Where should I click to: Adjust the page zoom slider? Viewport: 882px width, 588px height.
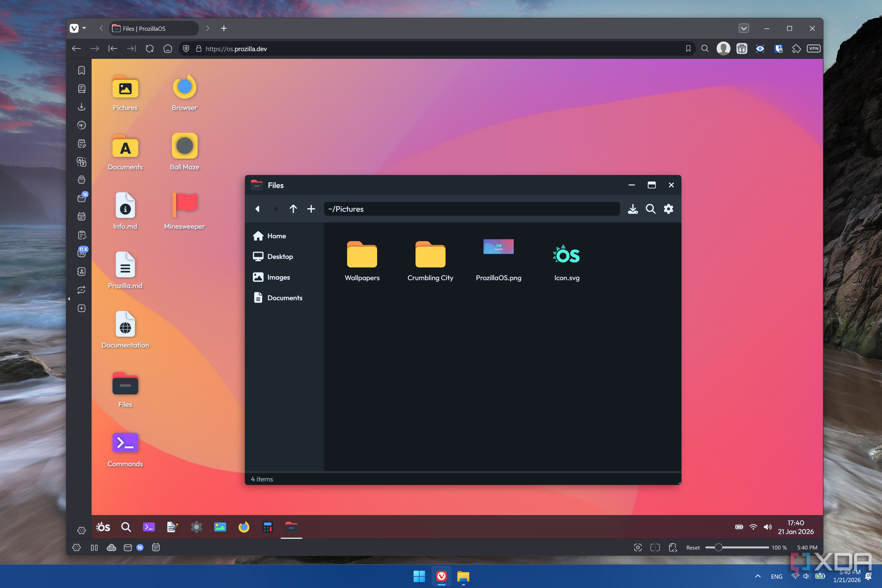coord(718,548)
